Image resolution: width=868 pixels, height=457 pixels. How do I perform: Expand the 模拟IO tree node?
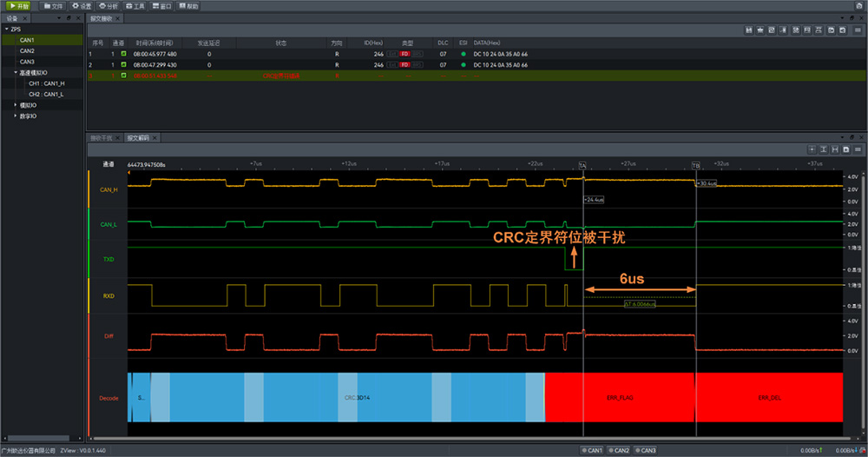pos(15,104)
